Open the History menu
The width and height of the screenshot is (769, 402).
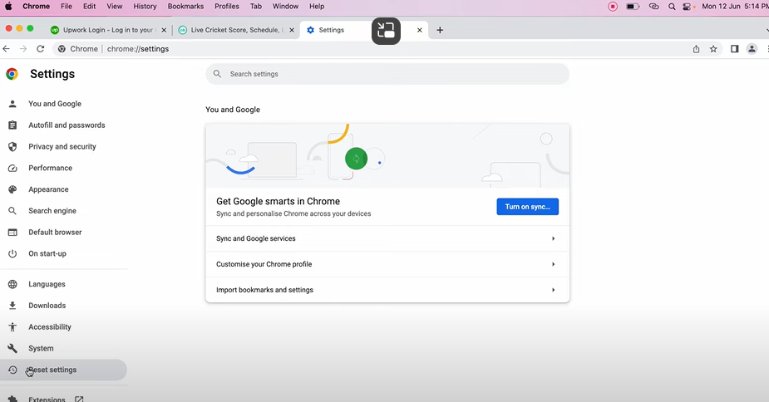pyautogui.click(x=145, y=6)
